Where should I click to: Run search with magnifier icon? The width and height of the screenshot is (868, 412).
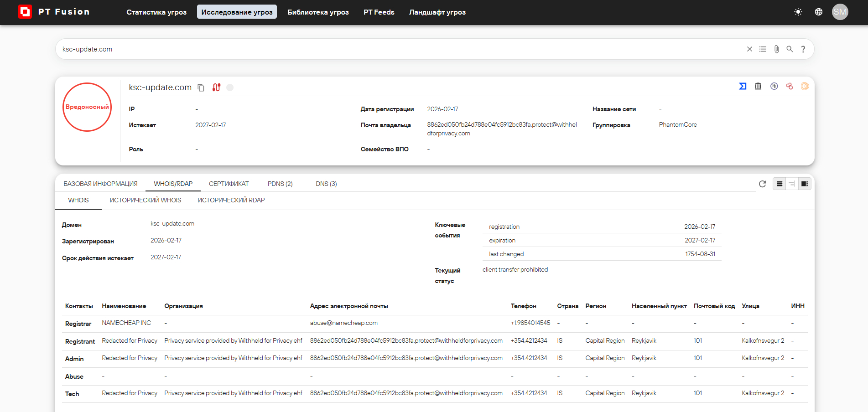(x=790, y=49)
